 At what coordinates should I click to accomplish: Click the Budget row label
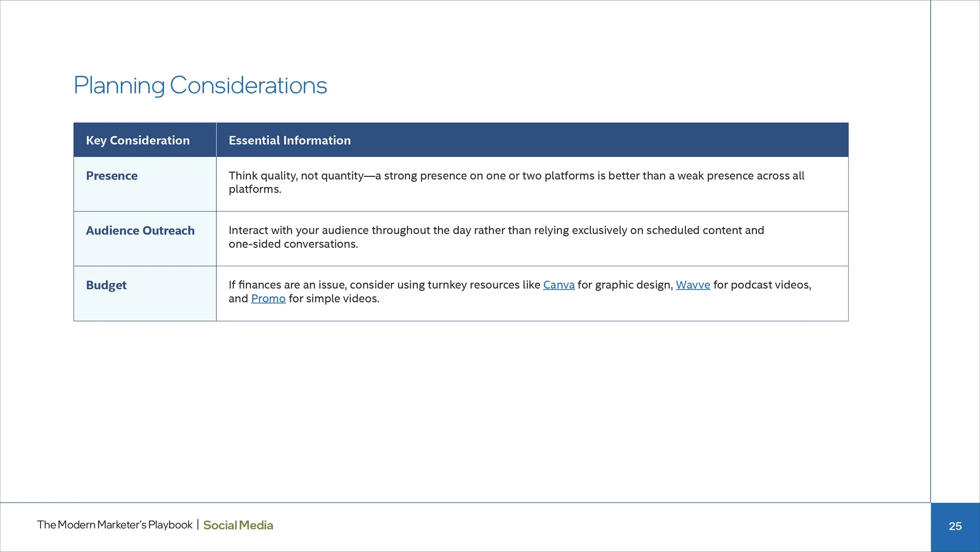[106, 285]
